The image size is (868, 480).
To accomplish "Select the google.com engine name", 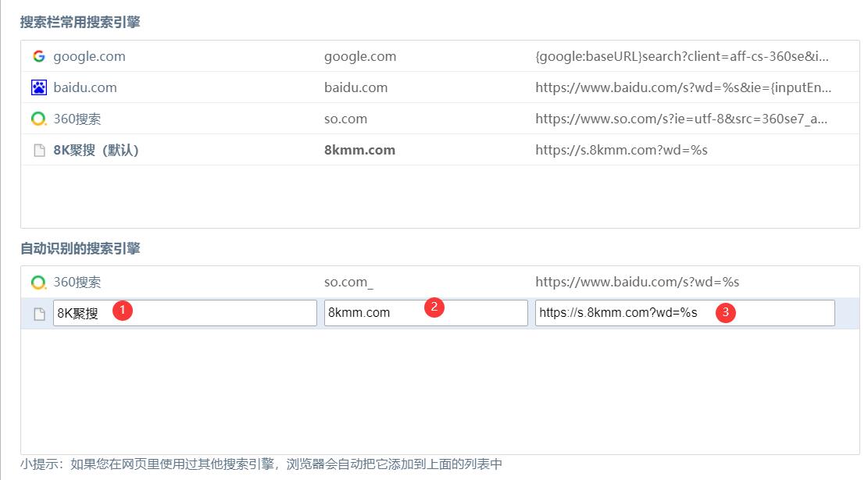I will (x=89, y=56).
